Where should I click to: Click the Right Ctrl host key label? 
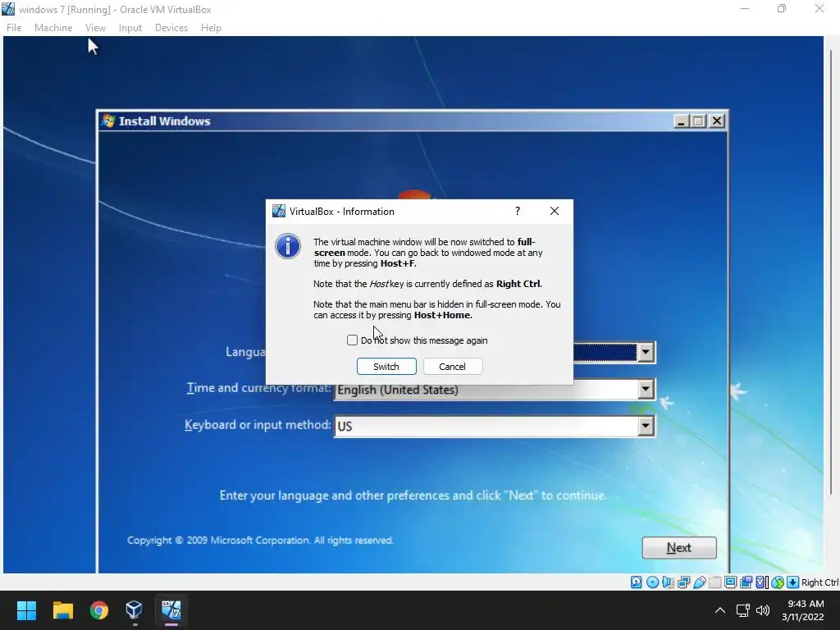(x=820, y=582)
